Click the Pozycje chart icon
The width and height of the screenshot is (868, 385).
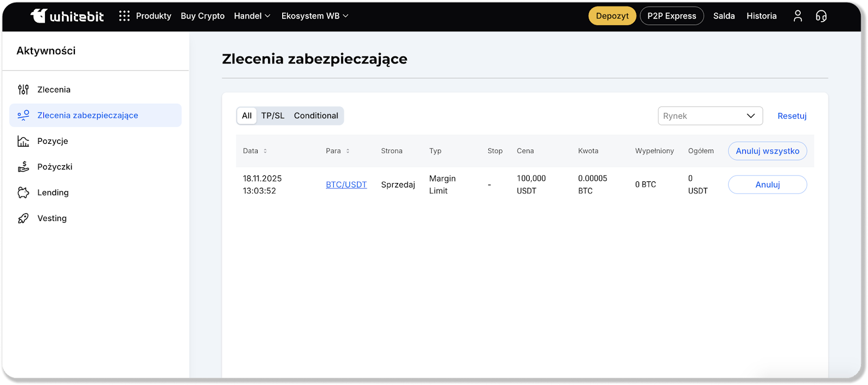point(23,141)
